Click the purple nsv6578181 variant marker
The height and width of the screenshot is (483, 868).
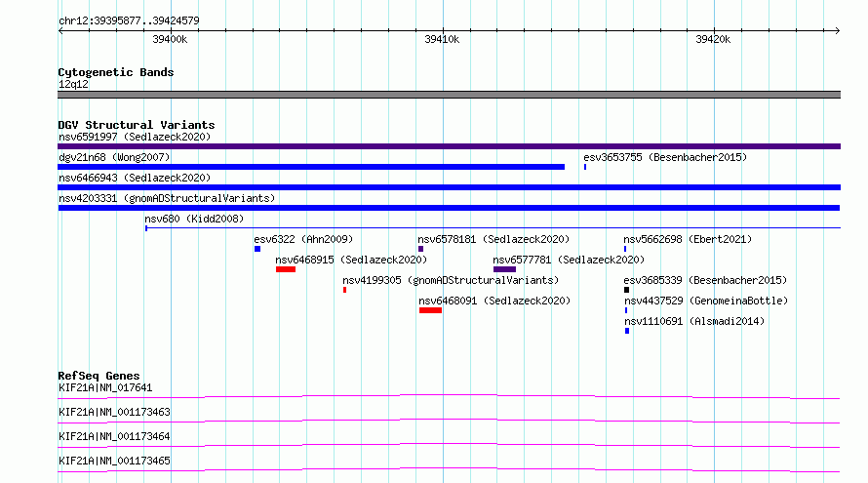point(420,249)
